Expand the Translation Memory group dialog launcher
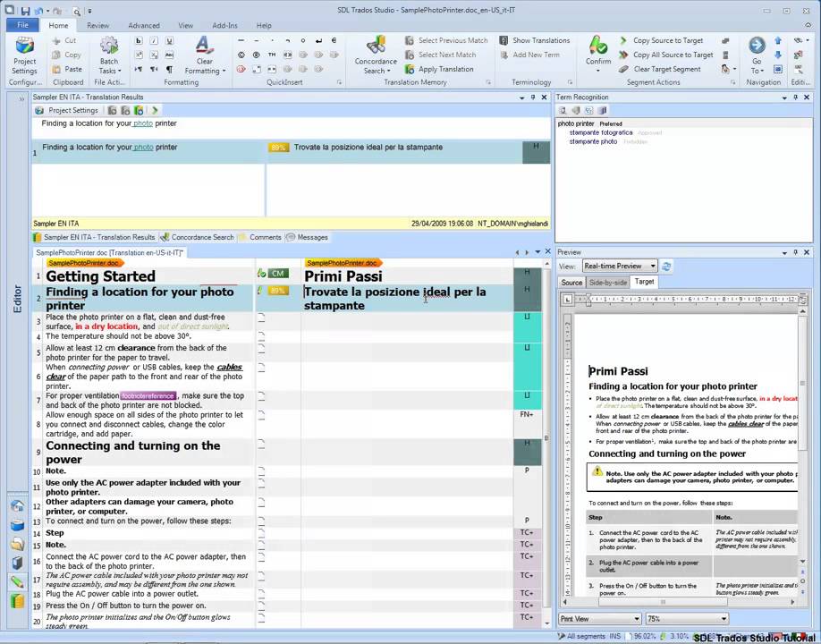 pyautogui.click(x=488, y=82)
